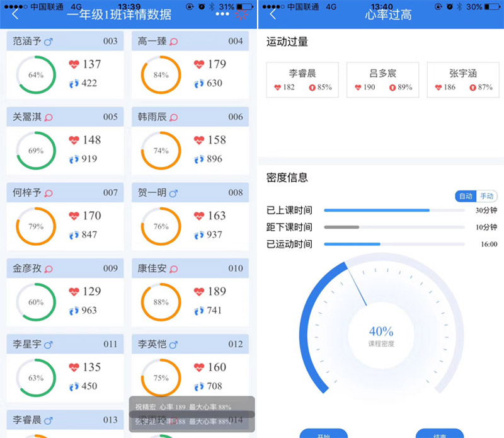504x438 pixels.
Task: Open 吕多宸 overexertion card
Action: [382, 80]
